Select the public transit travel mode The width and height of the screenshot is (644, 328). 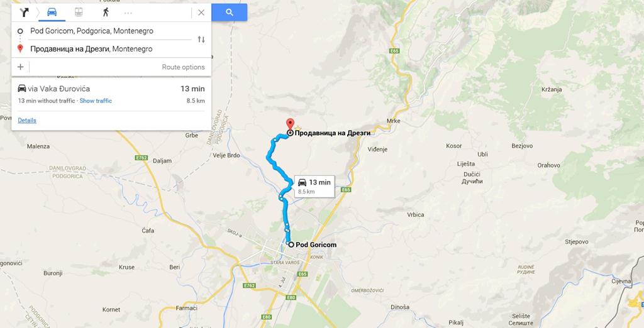tap(79, 13)
